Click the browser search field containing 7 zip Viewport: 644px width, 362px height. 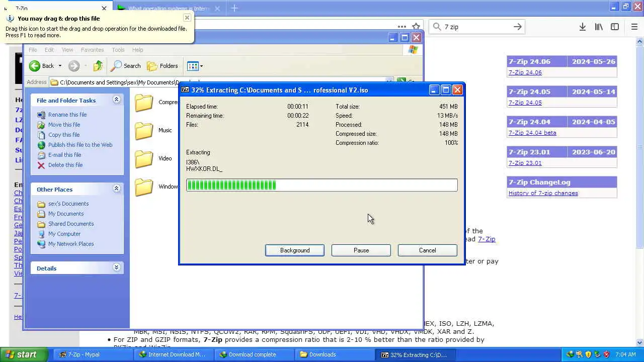[x=475, y=27]
